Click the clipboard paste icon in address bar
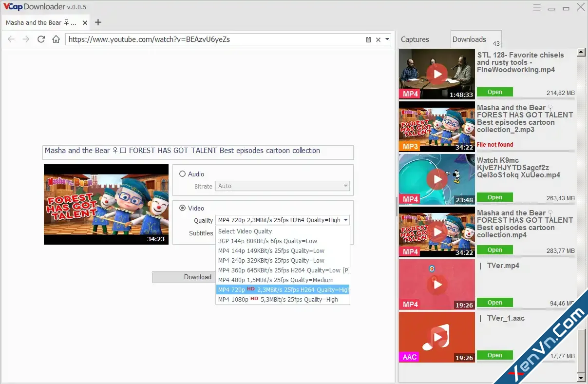588x384 pixels. pos(369,39)
